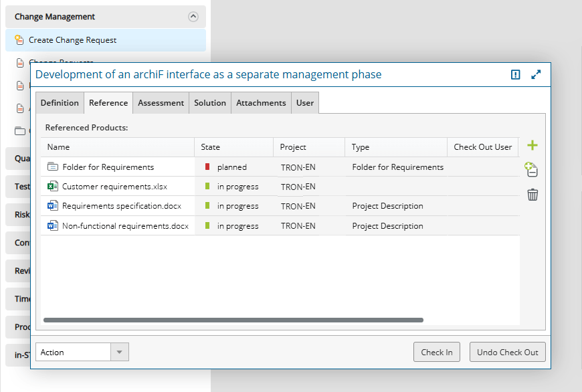Click the trash delete icon
Viewport: 582px width, 392px height.
click(x=532, y=195)
